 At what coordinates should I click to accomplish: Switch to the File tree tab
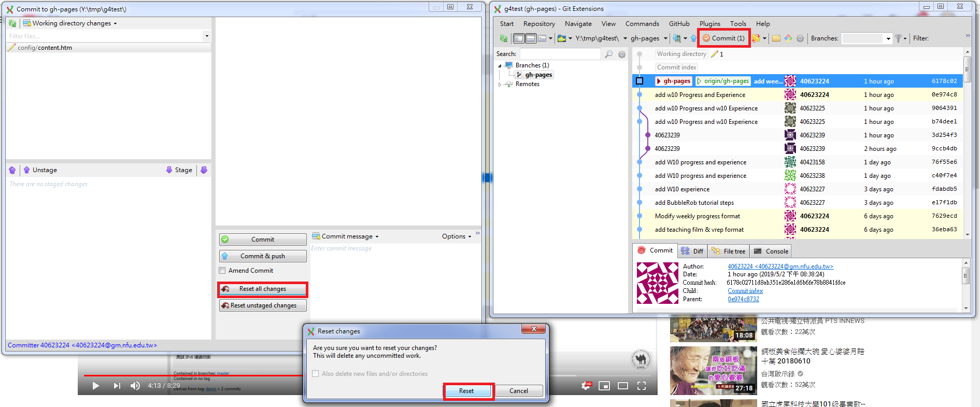coord(728,251)
